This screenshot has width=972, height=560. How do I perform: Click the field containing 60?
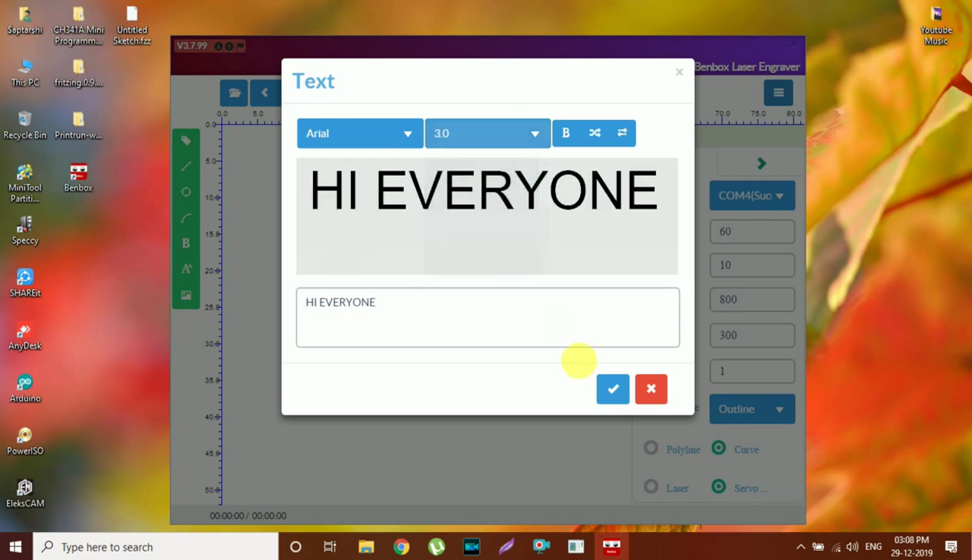tap(752, 231)
